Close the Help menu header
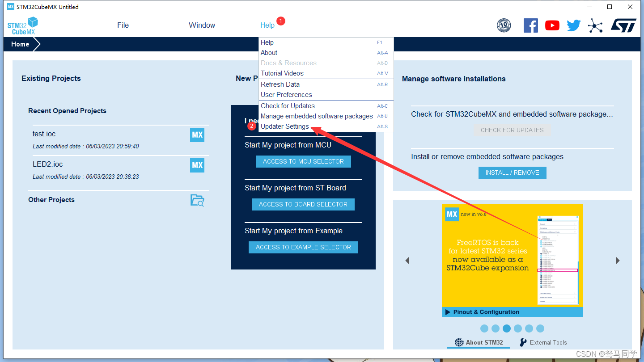The height and width of the screenshot is (362, 644). pyautogui.click(x=267, y=25)
